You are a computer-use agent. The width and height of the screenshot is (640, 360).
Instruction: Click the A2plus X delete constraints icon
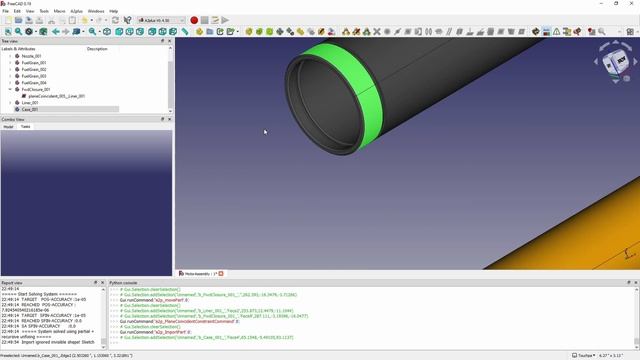point(377,31)
